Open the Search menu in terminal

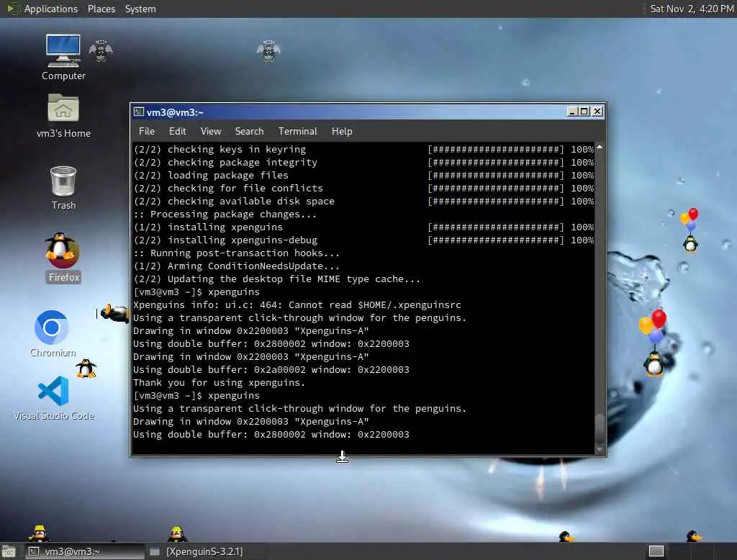pyautogui.click(x=249, y=131)
